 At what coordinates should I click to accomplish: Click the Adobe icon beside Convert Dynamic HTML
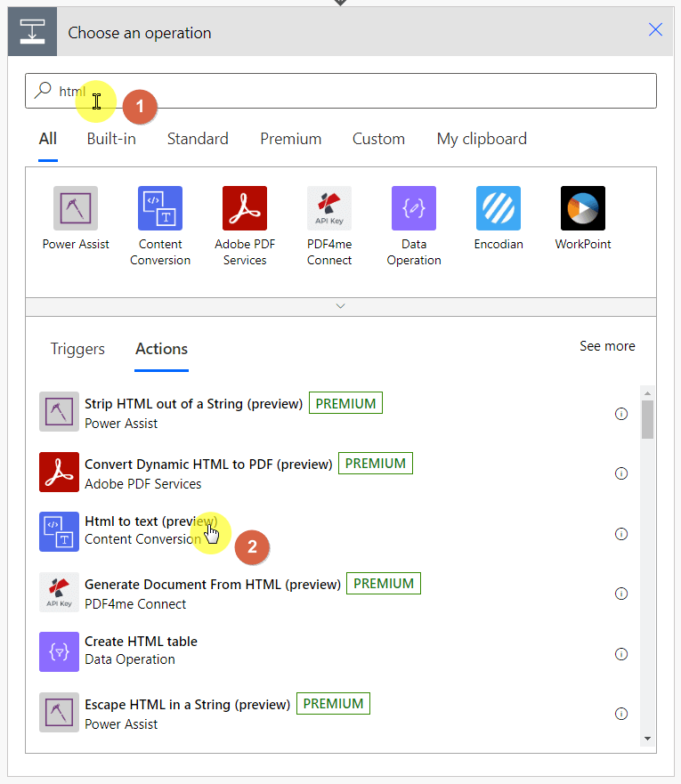(x=59, y=472)
